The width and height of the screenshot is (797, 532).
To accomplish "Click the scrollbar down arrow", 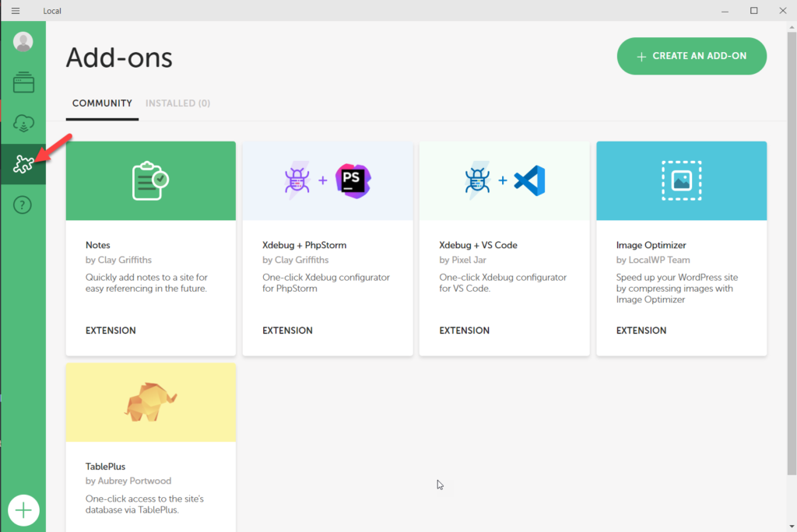I will [792, 527].
